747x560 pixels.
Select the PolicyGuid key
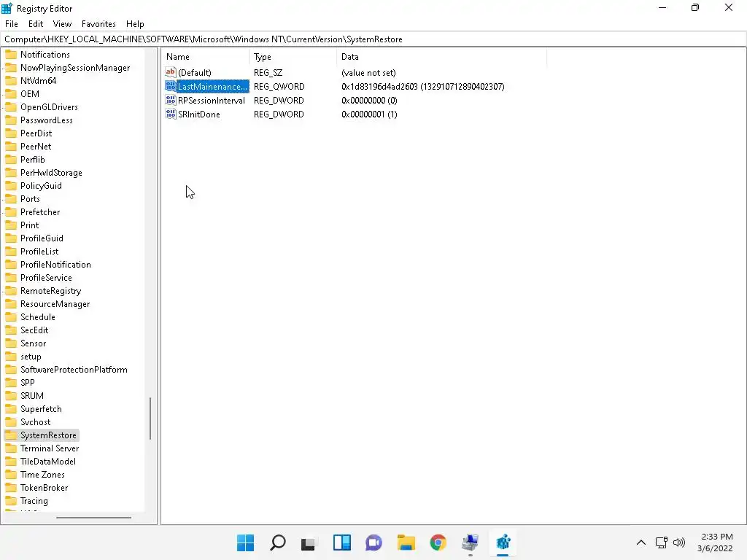[x=41, y=186]
